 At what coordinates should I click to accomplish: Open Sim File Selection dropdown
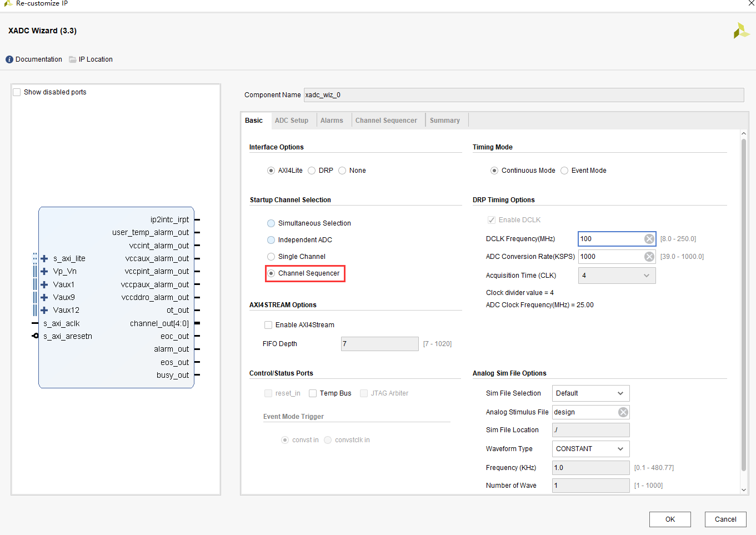(x=590, y=393)
